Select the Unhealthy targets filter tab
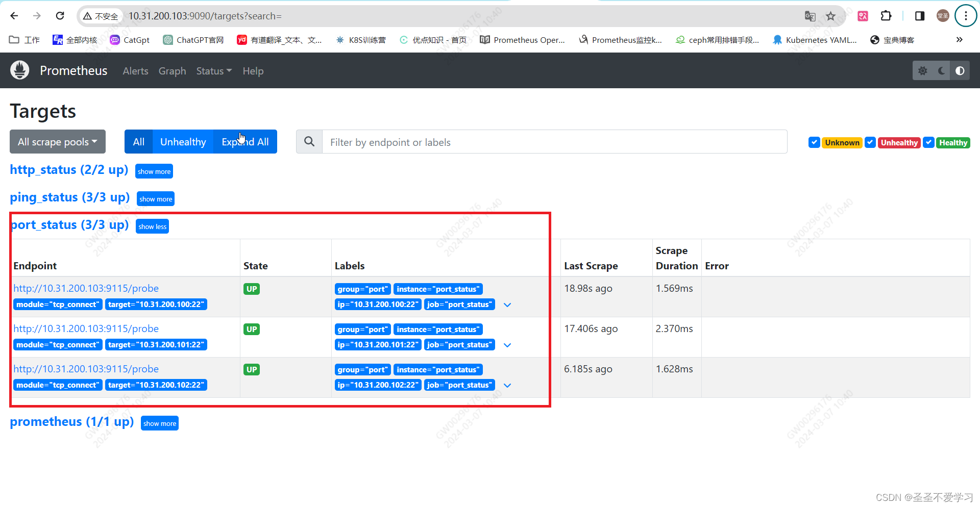The width and height of the screenshot is (980, 507). point(183,142)
